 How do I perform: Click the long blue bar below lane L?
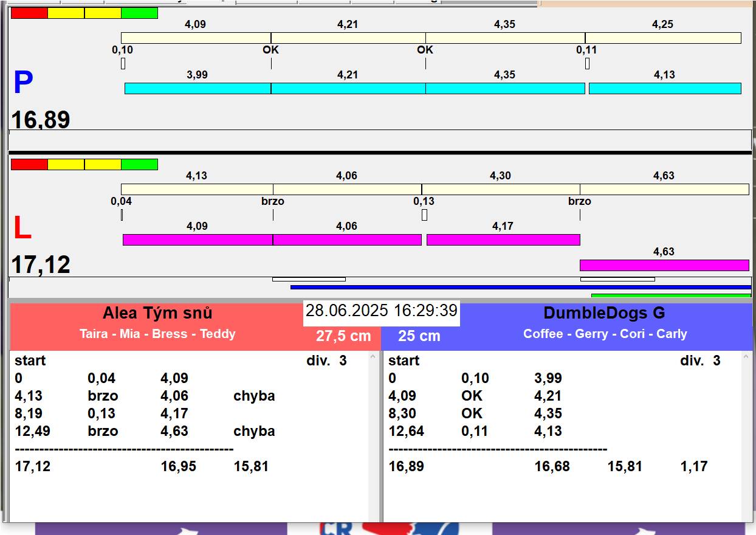[x=521, y=287]
